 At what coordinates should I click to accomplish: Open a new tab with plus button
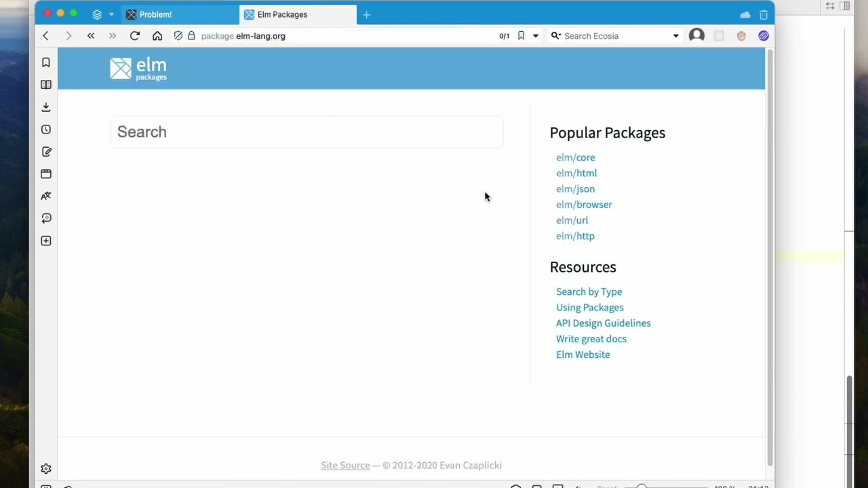(367, 14)
